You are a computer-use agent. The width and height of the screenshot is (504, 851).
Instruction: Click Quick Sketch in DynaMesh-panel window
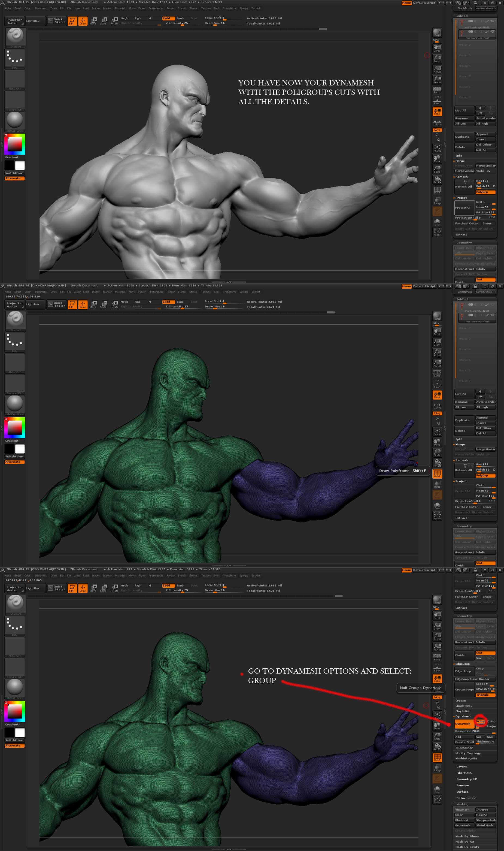56,587
